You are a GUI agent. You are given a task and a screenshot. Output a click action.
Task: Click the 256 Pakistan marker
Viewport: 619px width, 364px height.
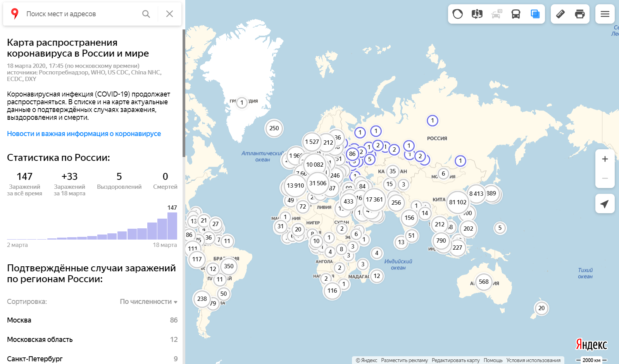click(x=396, y=202)
